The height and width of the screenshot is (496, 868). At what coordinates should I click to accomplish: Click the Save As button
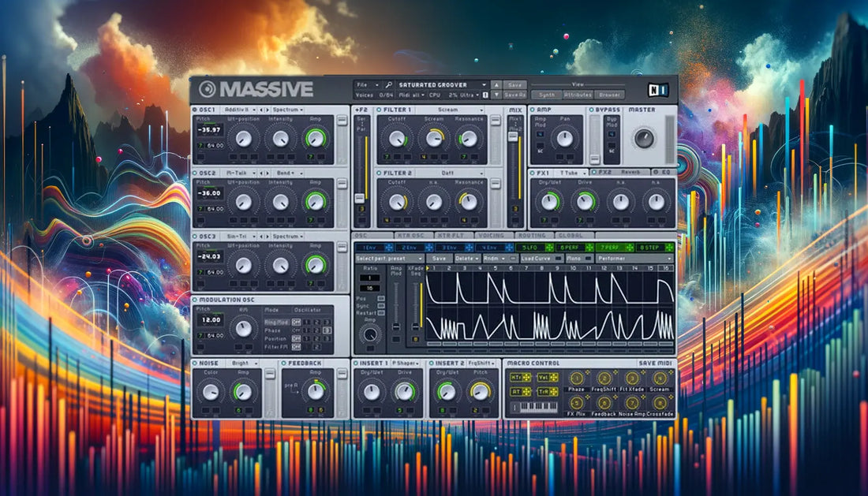[x=514, y=95]
